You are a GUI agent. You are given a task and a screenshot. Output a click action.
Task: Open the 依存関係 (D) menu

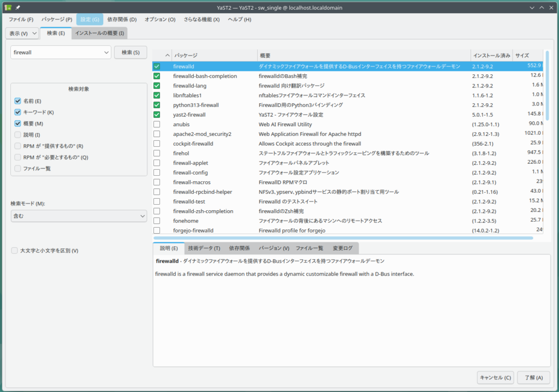pos(122,19)
